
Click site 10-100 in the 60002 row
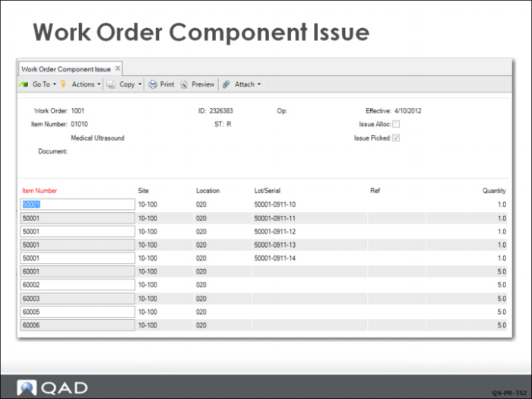click(x=147, y=285)
